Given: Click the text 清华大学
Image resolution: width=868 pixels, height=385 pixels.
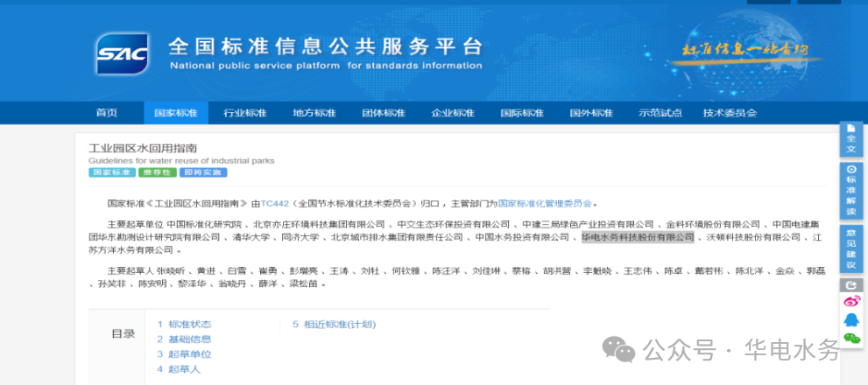Looking at the screenshot, I should pyautogui.click(x=252, y=237).
